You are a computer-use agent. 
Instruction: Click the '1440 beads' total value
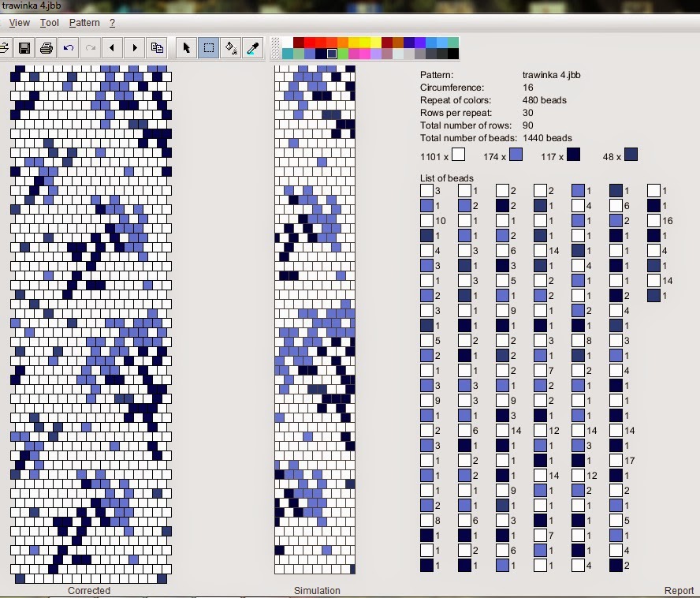point(547,138)
